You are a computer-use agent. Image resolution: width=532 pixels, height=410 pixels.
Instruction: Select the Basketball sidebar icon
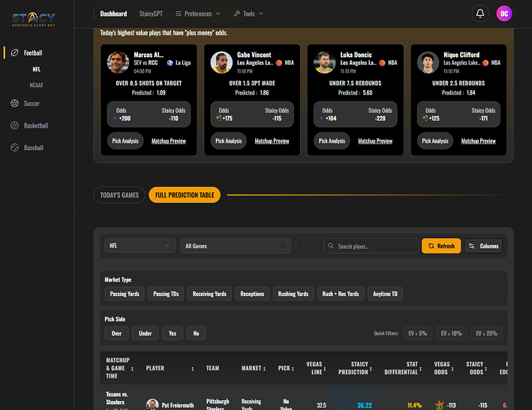coord(14,126)
